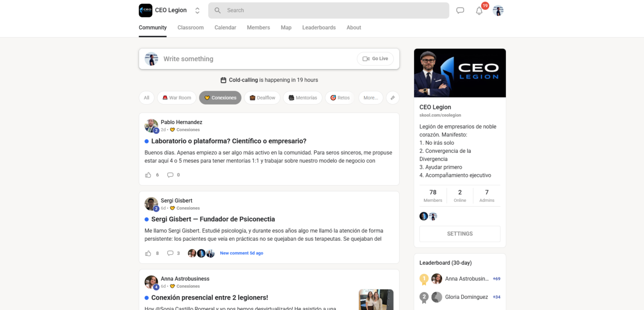Open comments on Pablo Hernandez's post
The width and height of the screenshot is (644, 310).
pyautogui.click(x=170, y=175)
